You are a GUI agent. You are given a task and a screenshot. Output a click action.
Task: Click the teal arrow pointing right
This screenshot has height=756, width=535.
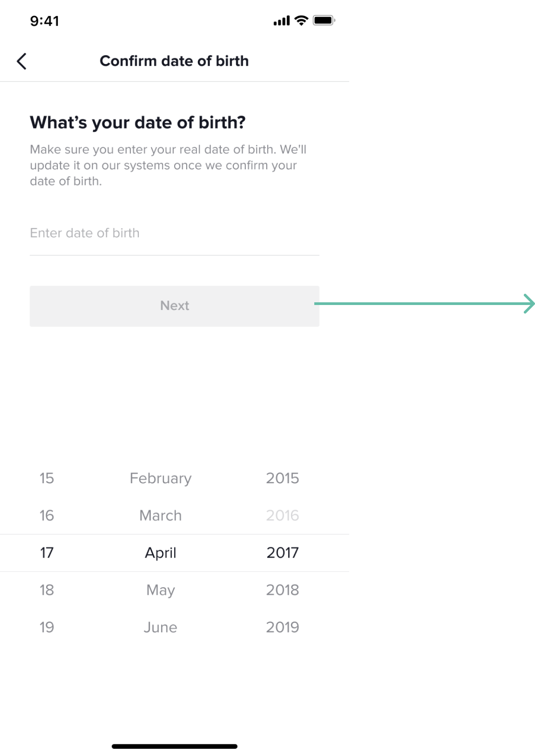point(528,304)
